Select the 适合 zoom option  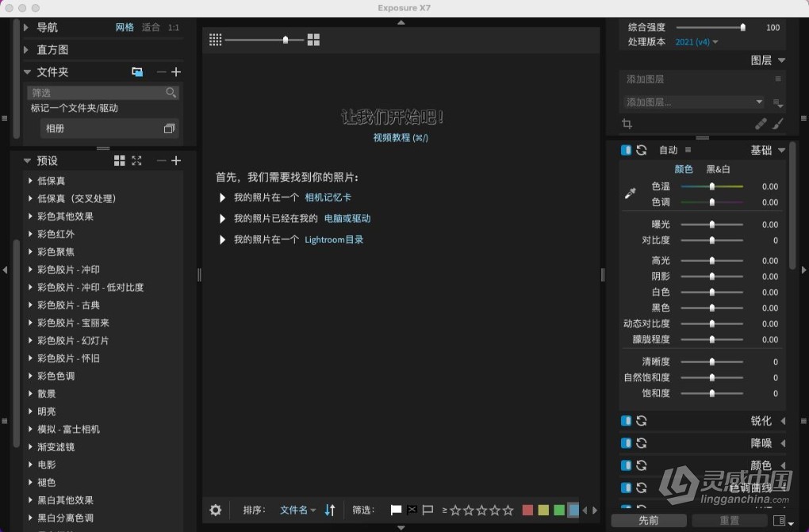151,28
